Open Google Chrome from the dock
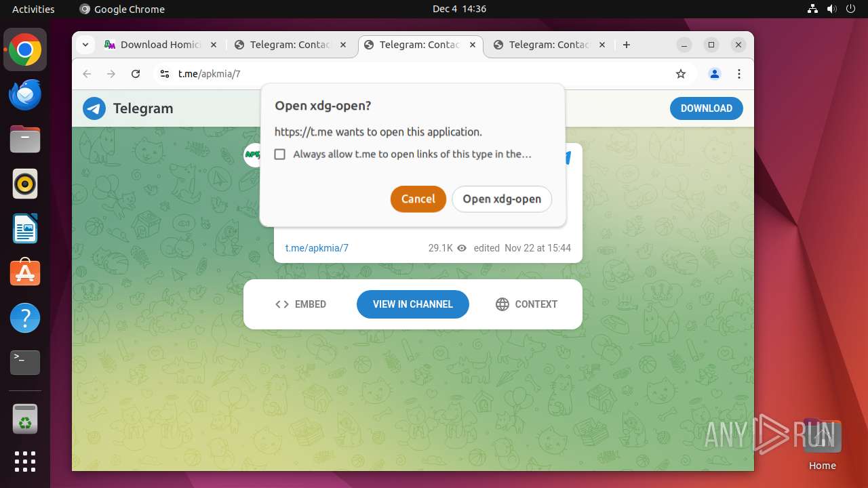868x488 pixels. click(25, 50)
